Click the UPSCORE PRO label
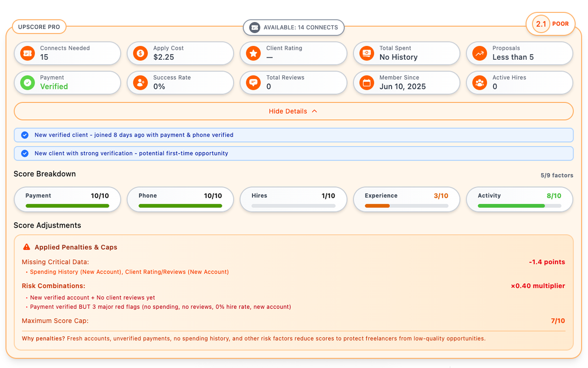The height and width of the screenshot is (368, 588). click(39, 27)
